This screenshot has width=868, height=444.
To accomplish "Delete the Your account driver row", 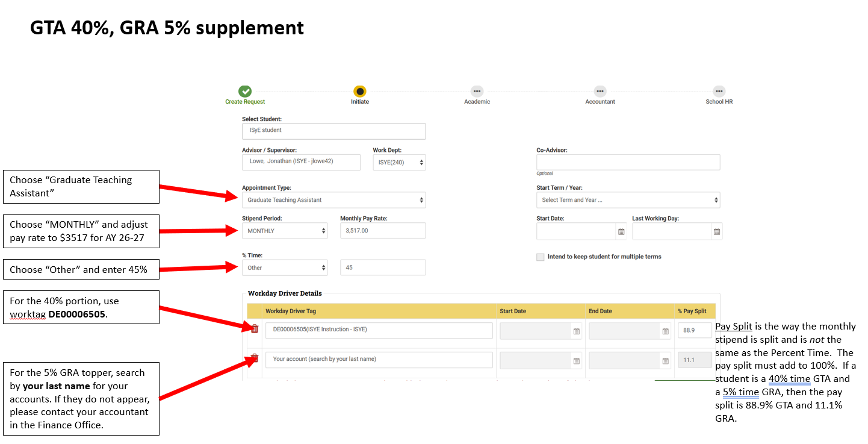I will (255, 358).
